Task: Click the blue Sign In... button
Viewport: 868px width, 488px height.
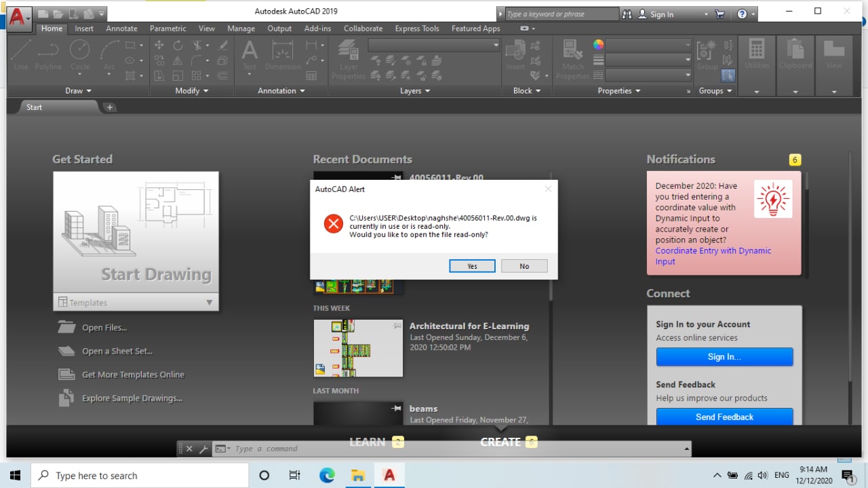Action: click(x=724, y=356)
